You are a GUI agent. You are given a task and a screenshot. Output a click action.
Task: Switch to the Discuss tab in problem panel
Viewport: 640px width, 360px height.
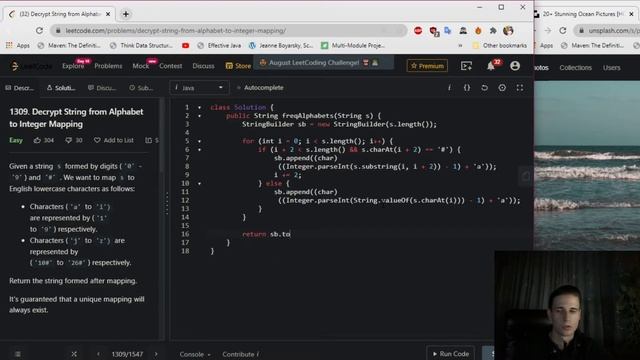click(x=102, y=88)
